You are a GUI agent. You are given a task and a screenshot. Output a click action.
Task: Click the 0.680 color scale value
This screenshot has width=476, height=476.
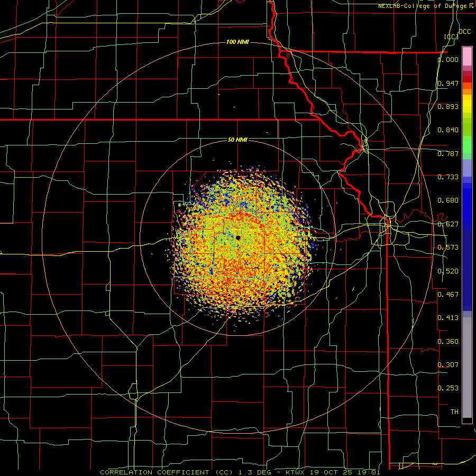(x=448, y=200)
